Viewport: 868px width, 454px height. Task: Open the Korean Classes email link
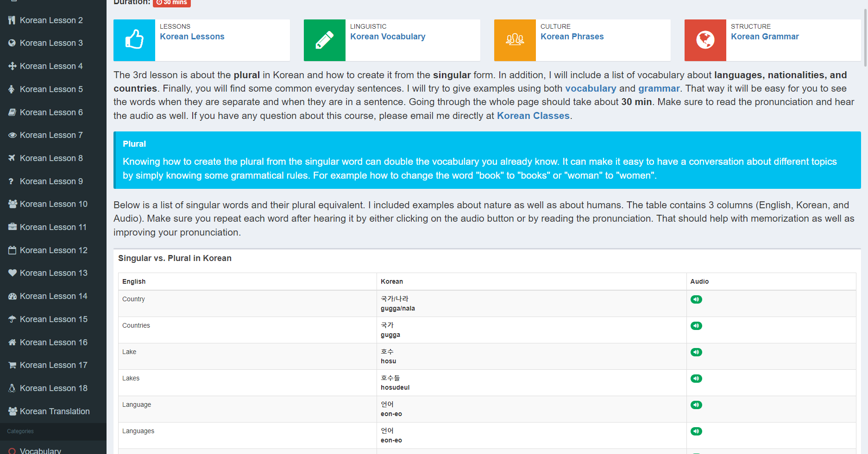pos(533,116)
